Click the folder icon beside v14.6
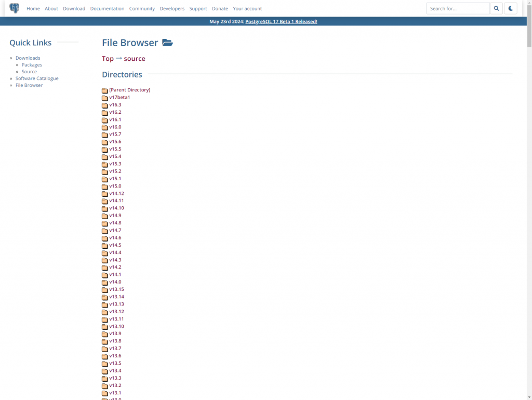This screenshot has height=400, width=532. coord(105,238)
